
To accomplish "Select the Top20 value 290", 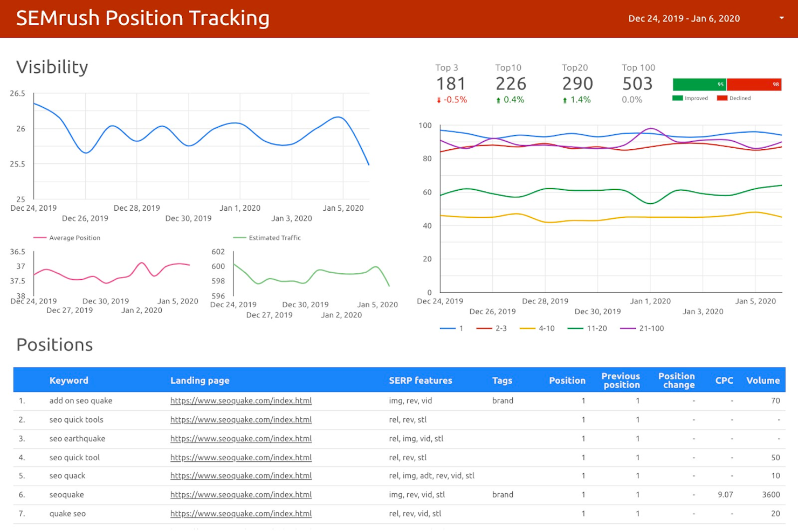I will (577, 84).
